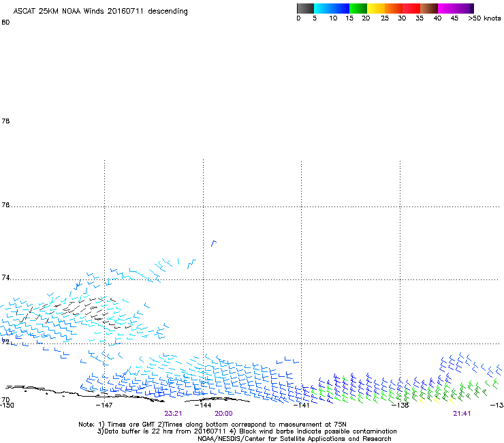Pick the red 30-35 knots legend segment
This screenshot has height=443, width=504.
point(411,8)
